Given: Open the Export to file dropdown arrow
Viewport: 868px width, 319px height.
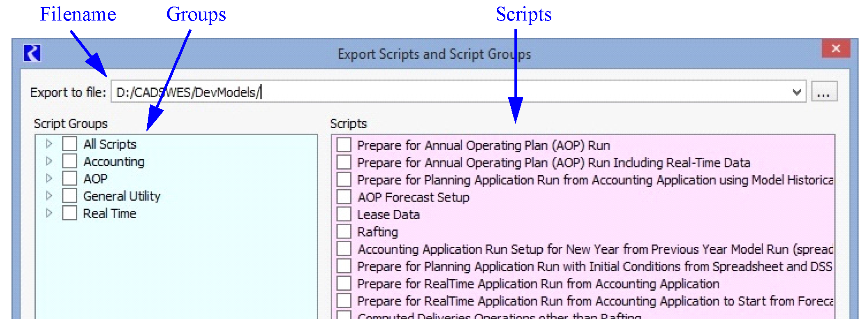Looking at the screenshot, I should pyautogui.click(x=797, y=92).
